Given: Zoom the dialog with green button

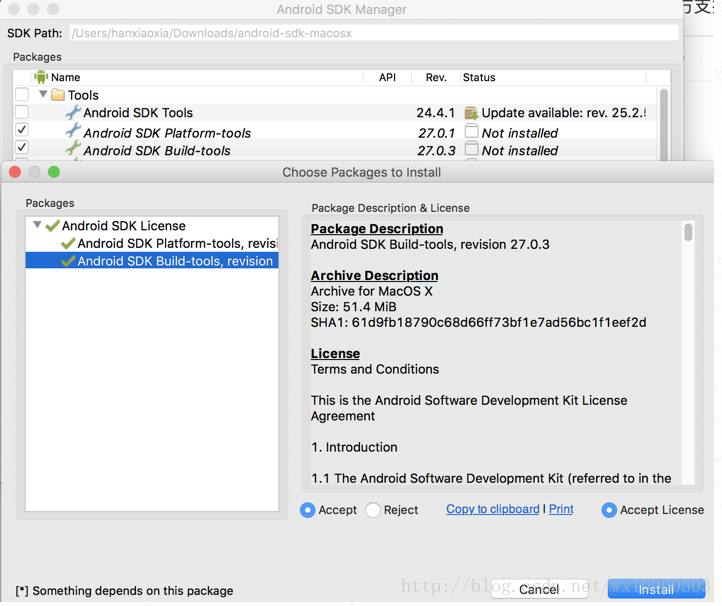Looking at the screenshot, I should [54, 172].
